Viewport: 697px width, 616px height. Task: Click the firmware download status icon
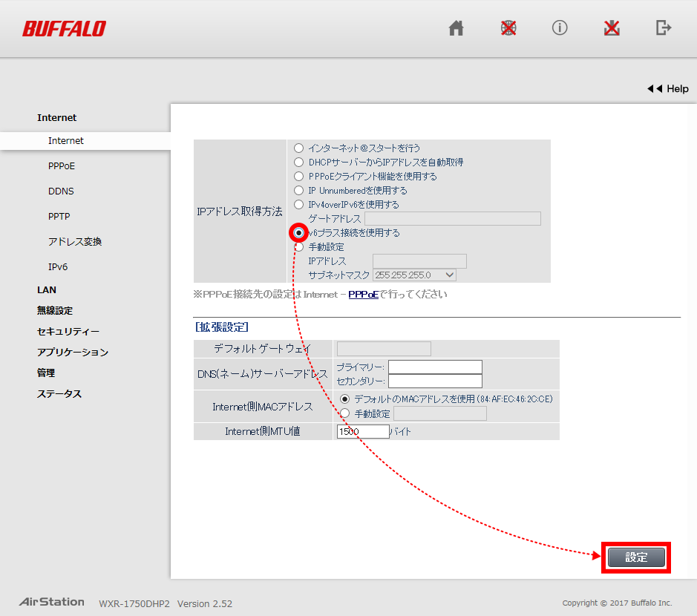point(611,28)
